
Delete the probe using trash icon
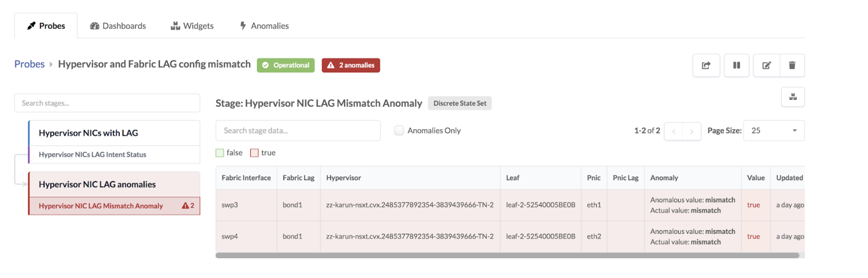[x=792, y=65]
